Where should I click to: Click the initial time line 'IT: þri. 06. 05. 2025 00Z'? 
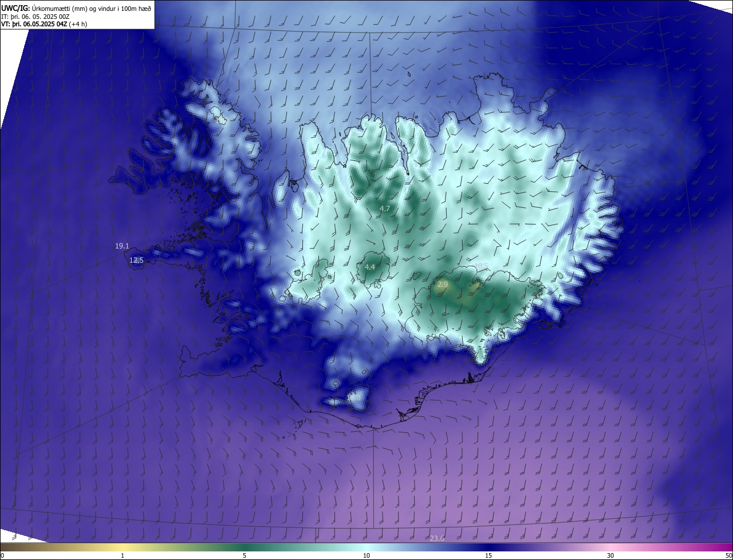point(36,17)
